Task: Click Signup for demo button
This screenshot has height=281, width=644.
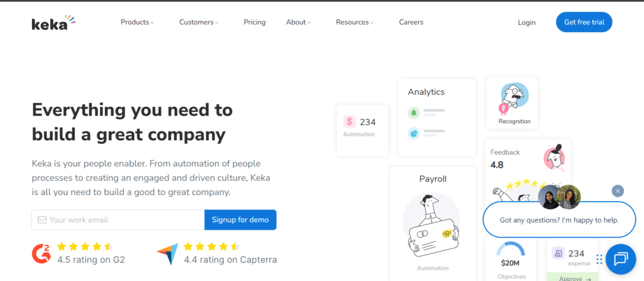Action: (x=240, y=220)
